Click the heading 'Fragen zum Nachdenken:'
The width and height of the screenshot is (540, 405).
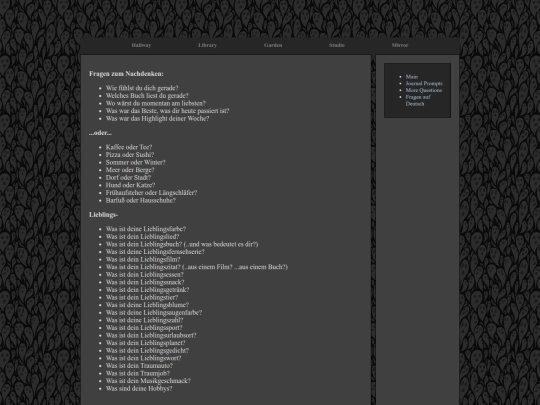coord(126,74)
